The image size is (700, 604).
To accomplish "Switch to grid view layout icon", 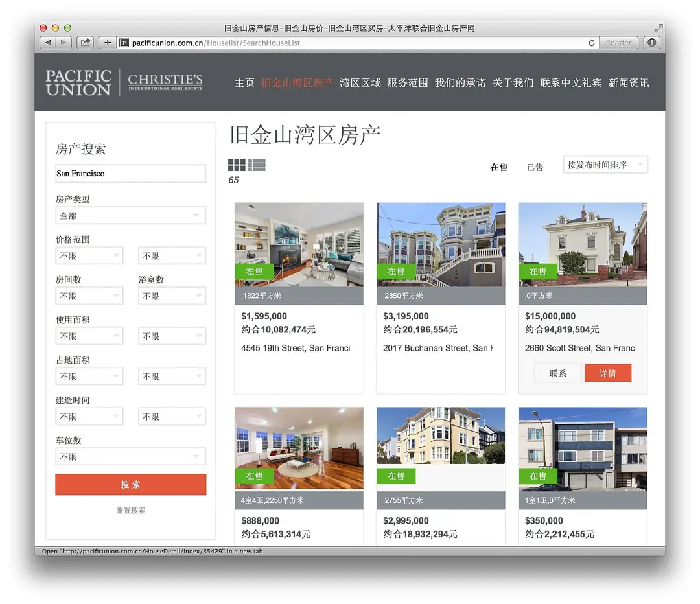I will (237, 165).
